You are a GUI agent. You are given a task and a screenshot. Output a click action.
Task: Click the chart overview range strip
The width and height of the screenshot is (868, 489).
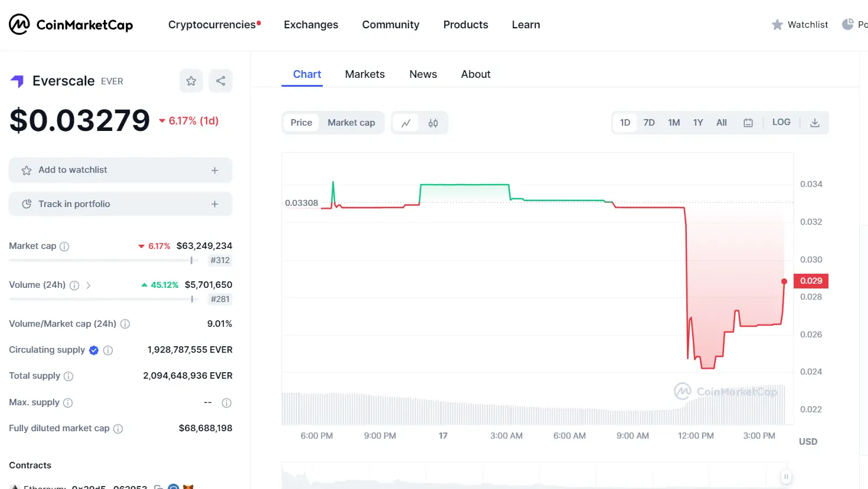coord(534,475)
